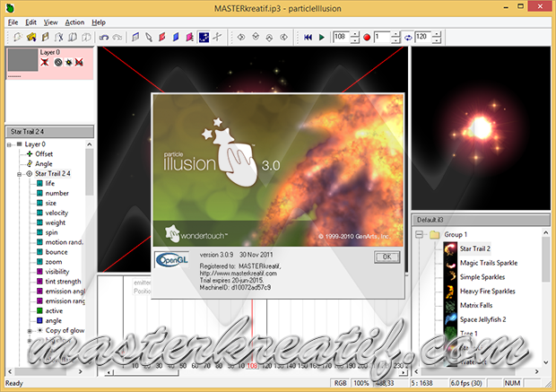Select the tint strength property
The height and width of the screenshot is (392, 556).
(x=63, y=282)
